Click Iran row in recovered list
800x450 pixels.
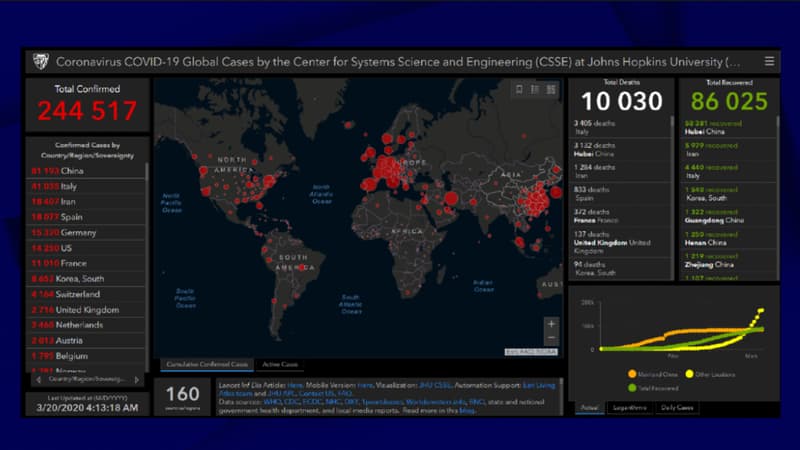coord(728,149)
